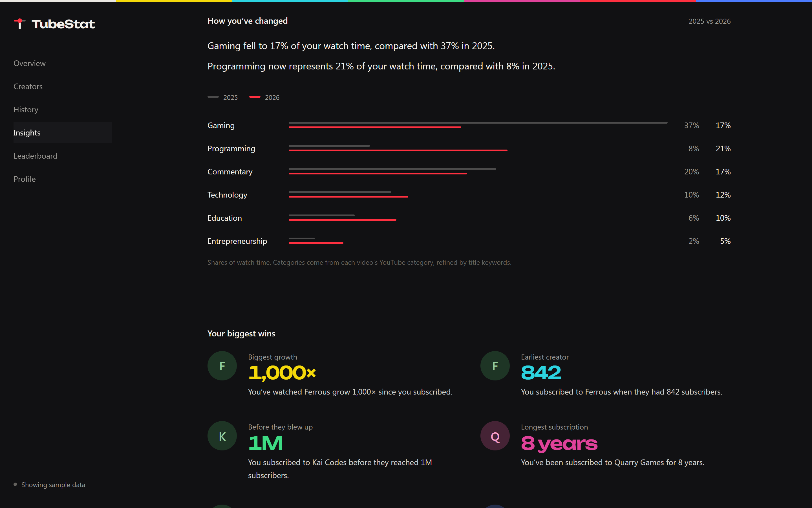This screenshot has width=812, height=508.
Task: Click the Kai Codes K avatar
Action: [x=222, y=436]
